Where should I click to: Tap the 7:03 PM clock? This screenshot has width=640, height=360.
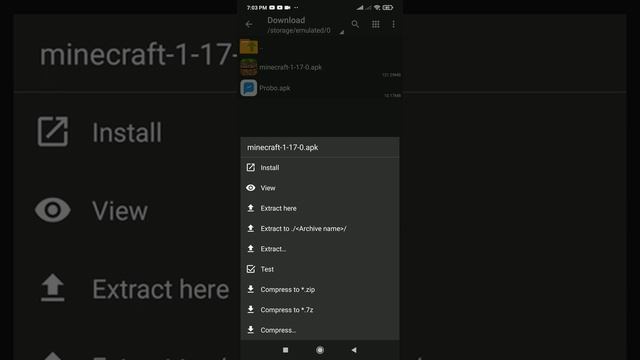(257, 7)
